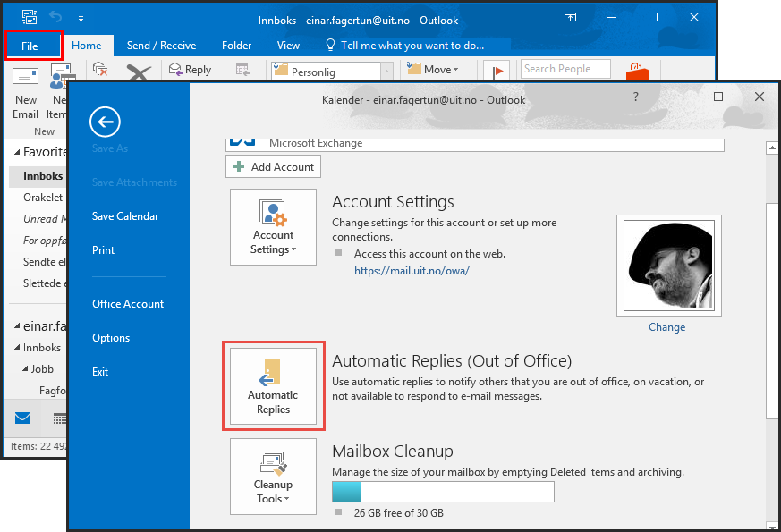The width and height of the screenshot is (781, 532).
Task: Click the Add Account button
Action: 273,167
